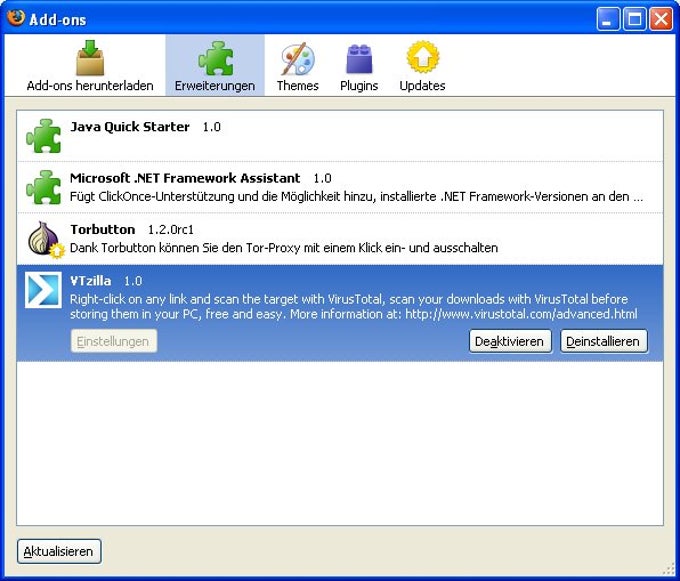Viewport: 680px width, 581px height.
Task: Click the VTzilla extension name
Action: 91,281
